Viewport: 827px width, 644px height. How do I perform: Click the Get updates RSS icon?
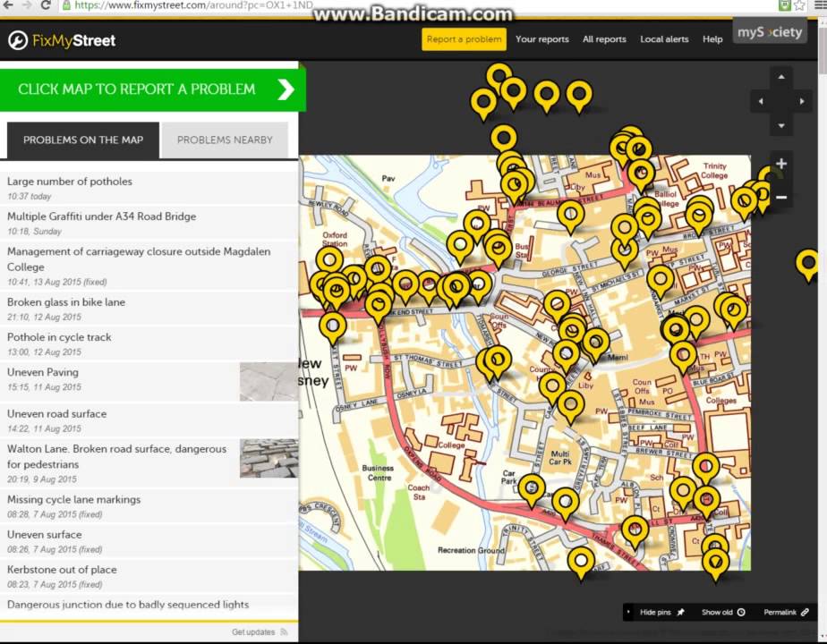pyautogui.click(x=285, y=631)
